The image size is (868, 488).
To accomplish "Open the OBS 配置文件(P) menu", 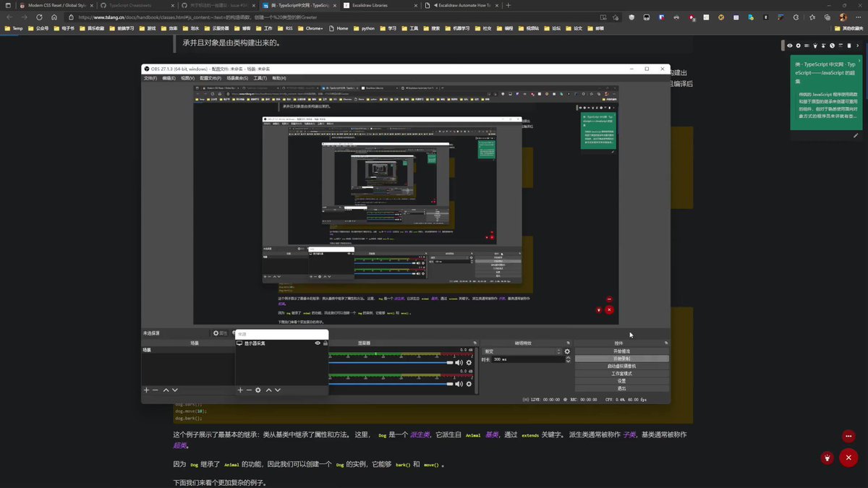I will pyautogui.click(x=211, y=78).
